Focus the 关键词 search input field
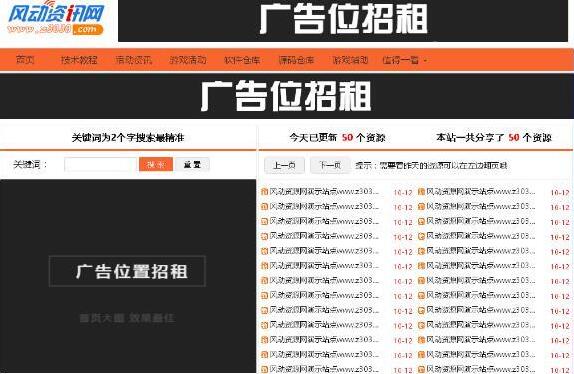This screenshot has height=374, width=574. tap(100, 164)
